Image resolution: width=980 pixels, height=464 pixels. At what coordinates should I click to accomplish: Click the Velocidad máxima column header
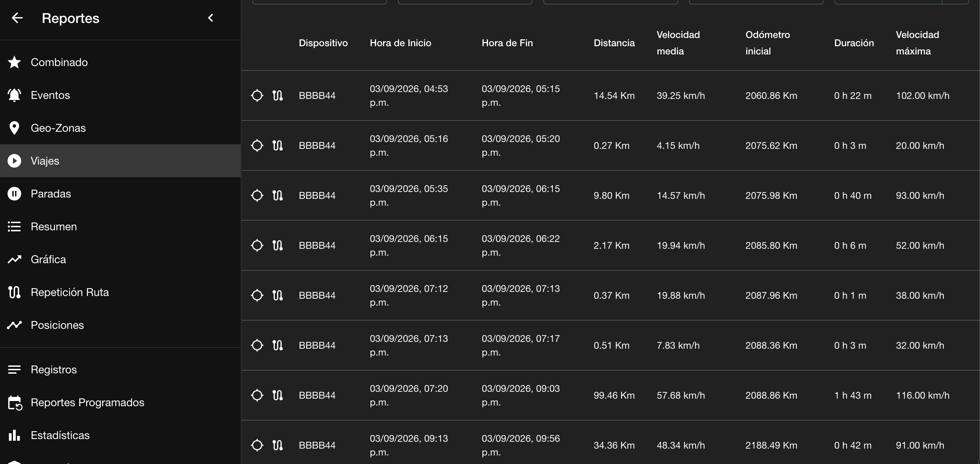[917, 43]
